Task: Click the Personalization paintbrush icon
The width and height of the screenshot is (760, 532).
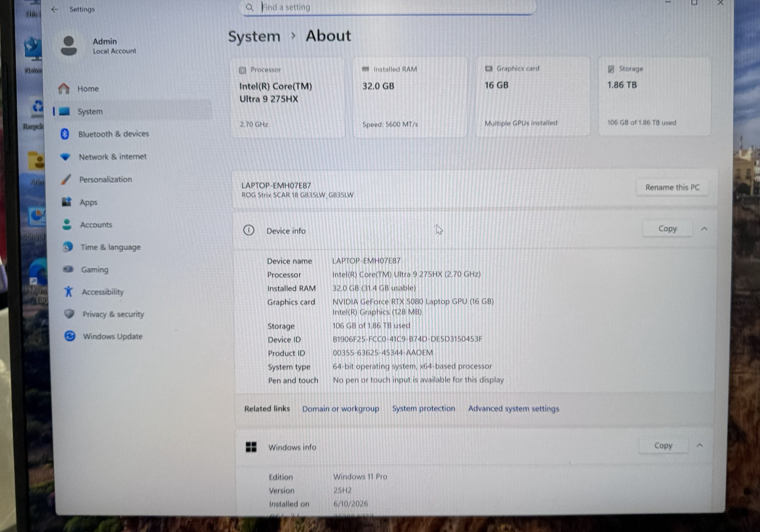Action: pyautogui.click(x=66, y=179)
